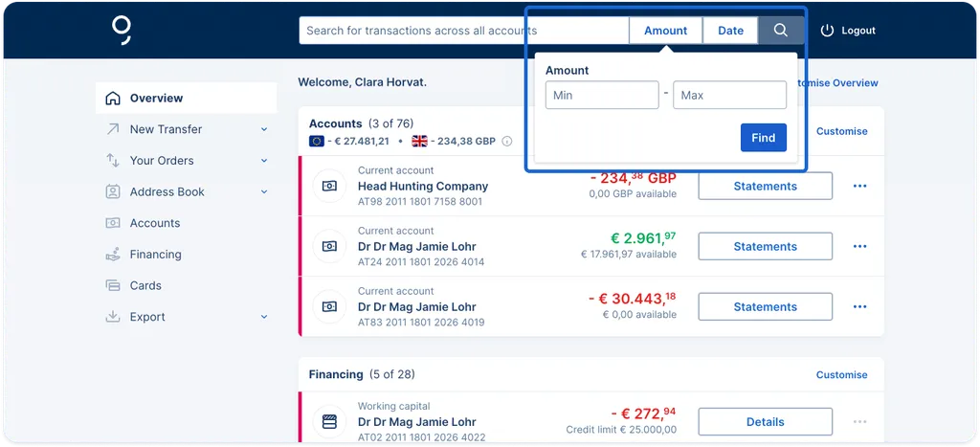
Task: Open Statements for Head Hunting Company
Action: coord(765,186)
